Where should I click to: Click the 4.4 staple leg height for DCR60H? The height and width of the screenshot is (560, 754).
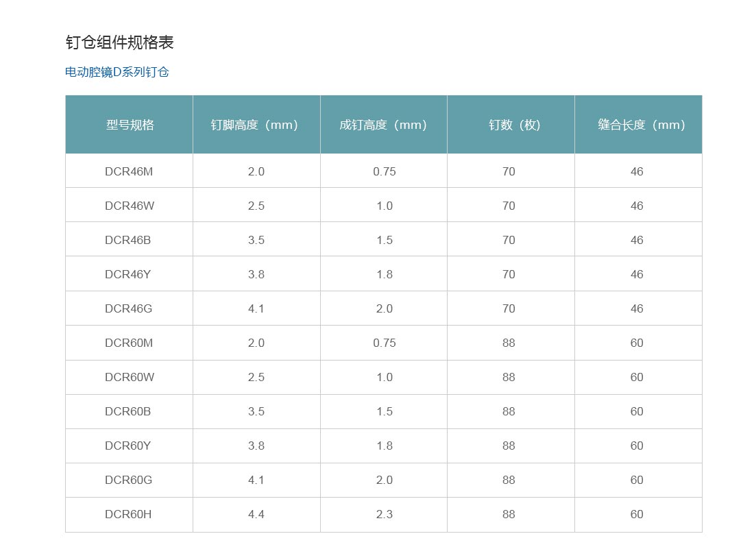pyautogui.click(x=256, y=514)
